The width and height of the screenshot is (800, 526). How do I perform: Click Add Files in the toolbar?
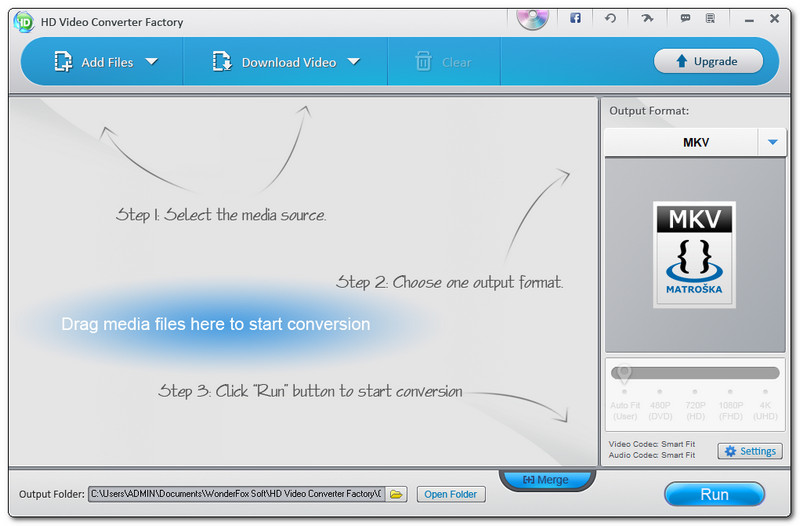[94, 62]
